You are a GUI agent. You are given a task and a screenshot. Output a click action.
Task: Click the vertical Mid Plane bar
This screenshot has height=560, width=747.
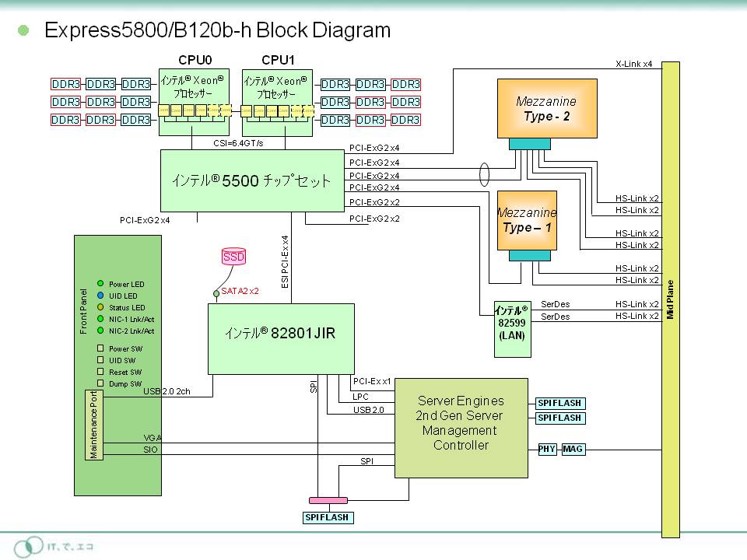point(670,299)
